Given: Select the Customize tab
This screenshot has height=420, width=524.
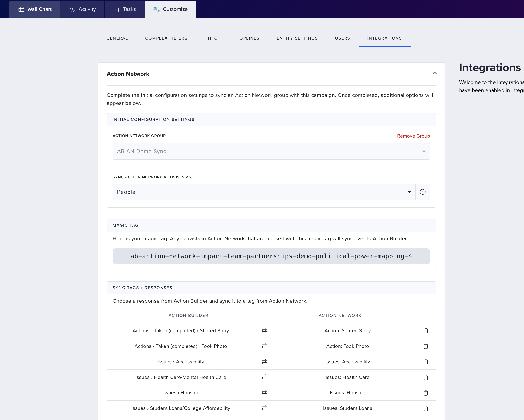Looking at the screenshot, I should pyautogui.click(x=171, y=9).
